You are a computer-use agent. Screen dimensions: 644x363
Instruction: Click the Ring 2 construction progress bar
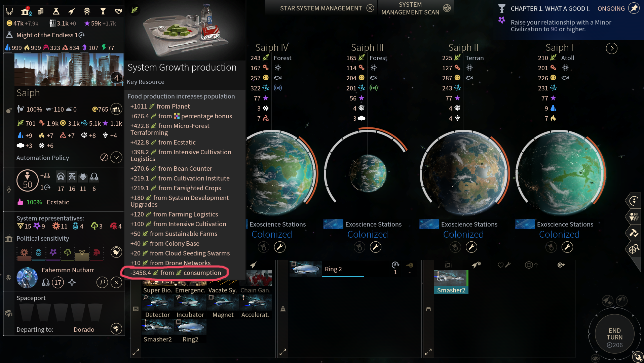tap(343, 276)
